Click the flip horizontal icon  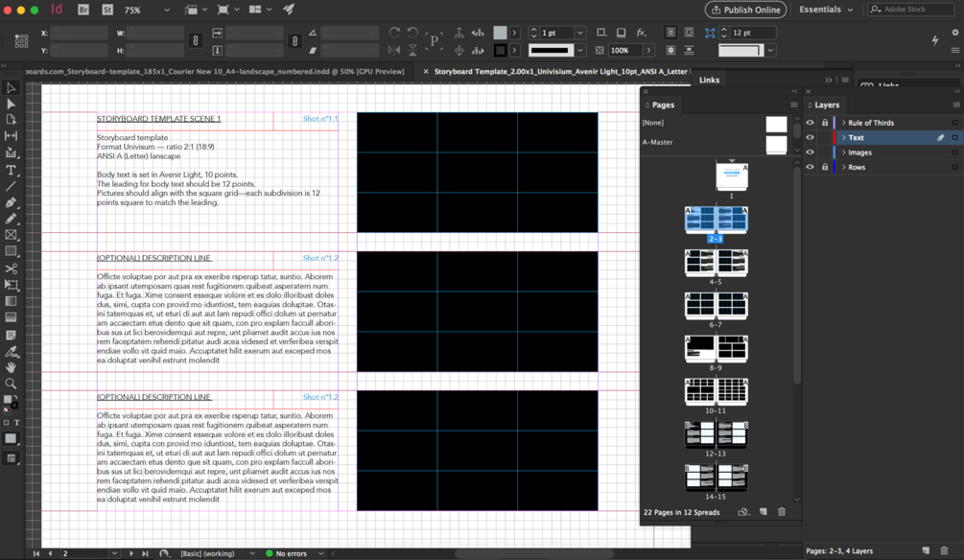[x=394, y=51]
